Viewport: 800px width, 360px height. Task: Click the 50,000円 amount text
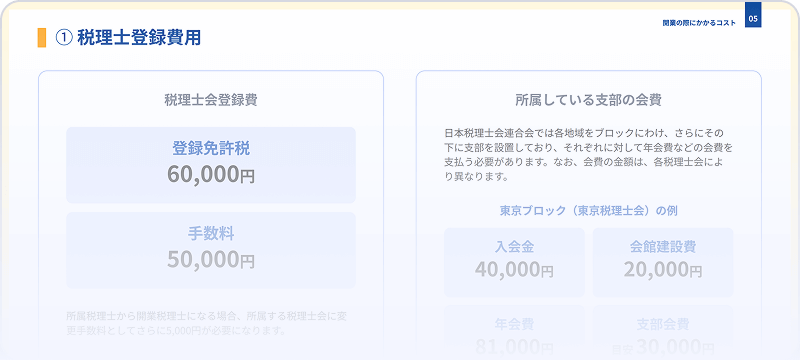click(x=211, y=260)
